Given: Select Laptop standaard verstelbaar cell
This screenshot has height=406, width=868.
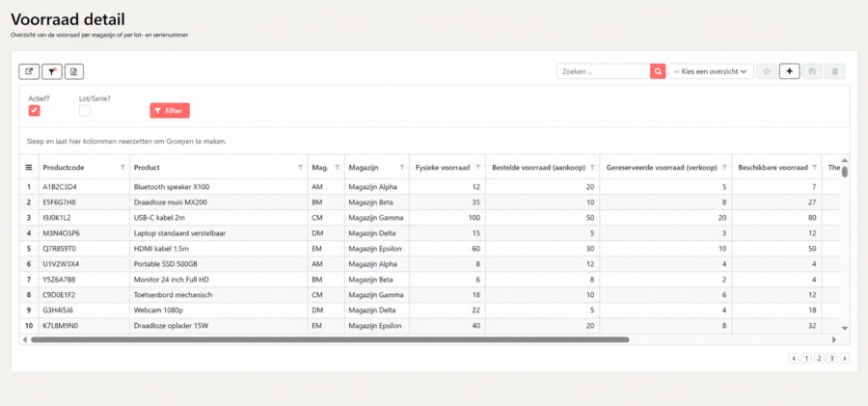Looking at the screenshot, I should pos(219,233).
